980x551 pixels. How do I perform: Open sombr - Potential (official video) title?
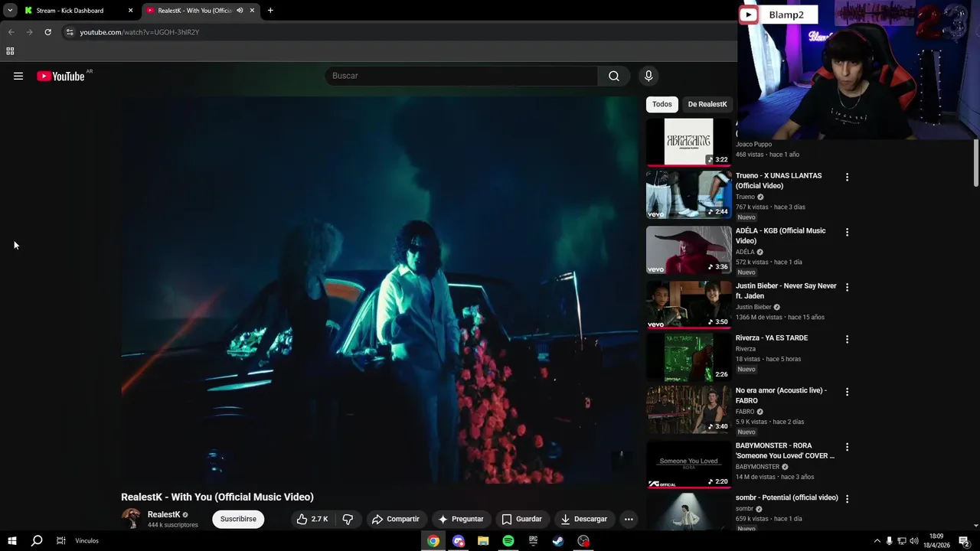point(786,497)
